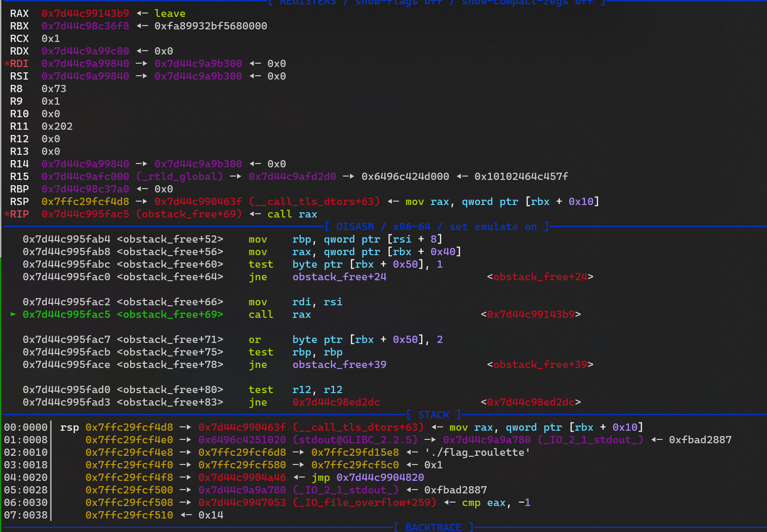This screenshot has height=532, width=767.
Task: Click stack address 0x7ffc29fcf4f0
Action: point(129,465)
